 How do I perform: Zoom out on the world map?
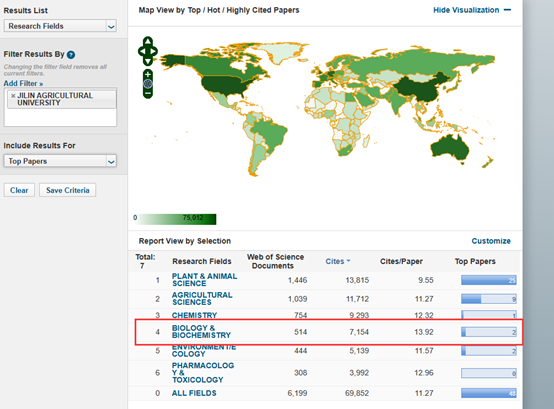(148, 94)
